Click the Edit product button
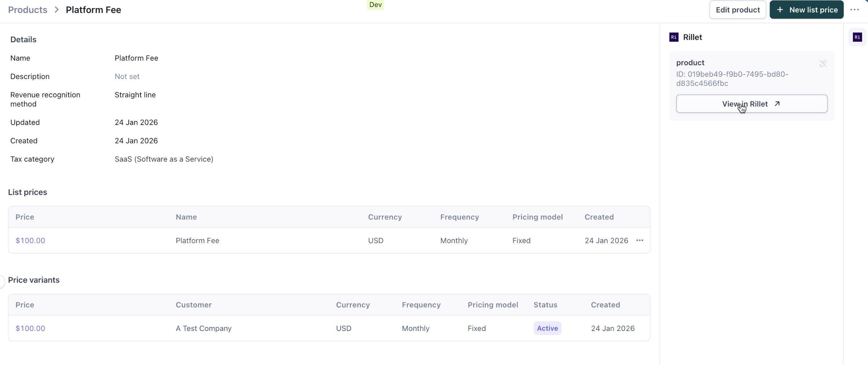868x365 pixels. point(738,10)
